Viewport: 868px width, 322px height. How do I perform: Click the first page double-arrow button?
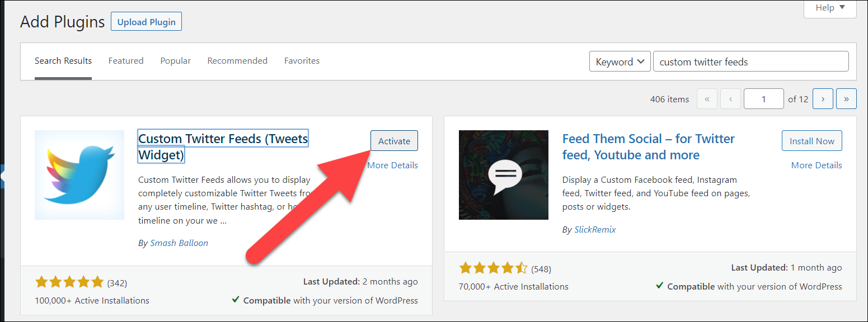[x=707, y=99]
